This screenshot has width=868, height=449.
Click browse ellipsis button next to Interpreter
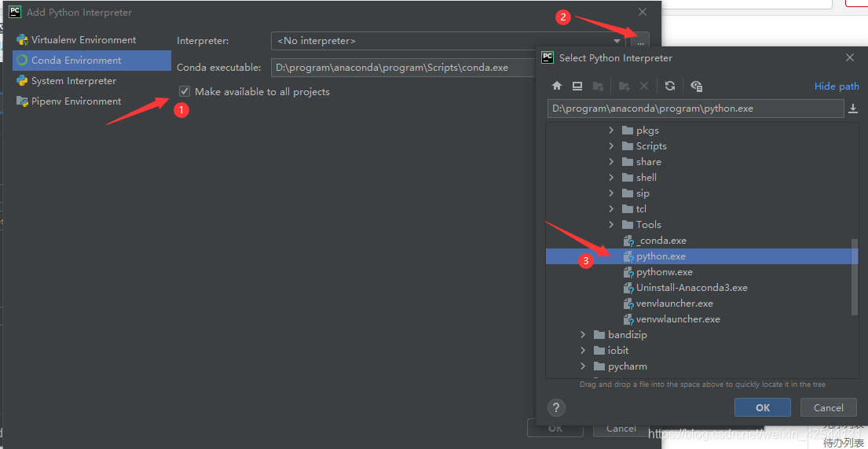[x=640, y=42]
